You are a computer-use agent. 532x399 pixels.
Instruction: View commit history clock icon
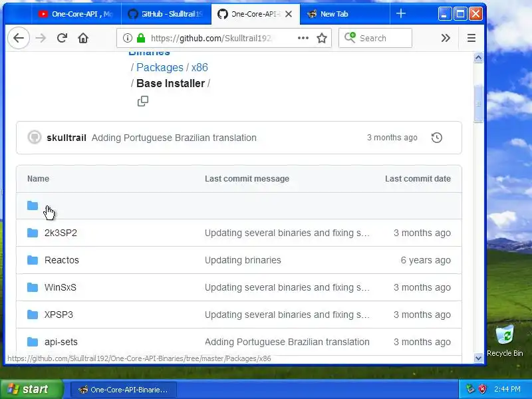click(437, 138)
